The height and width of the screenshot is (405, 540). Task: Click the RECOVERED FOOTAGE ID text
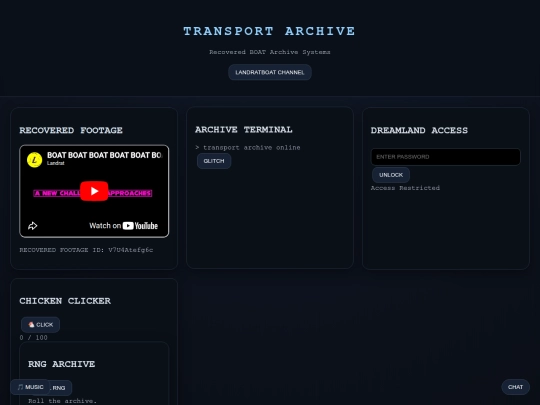coord(86,250)
